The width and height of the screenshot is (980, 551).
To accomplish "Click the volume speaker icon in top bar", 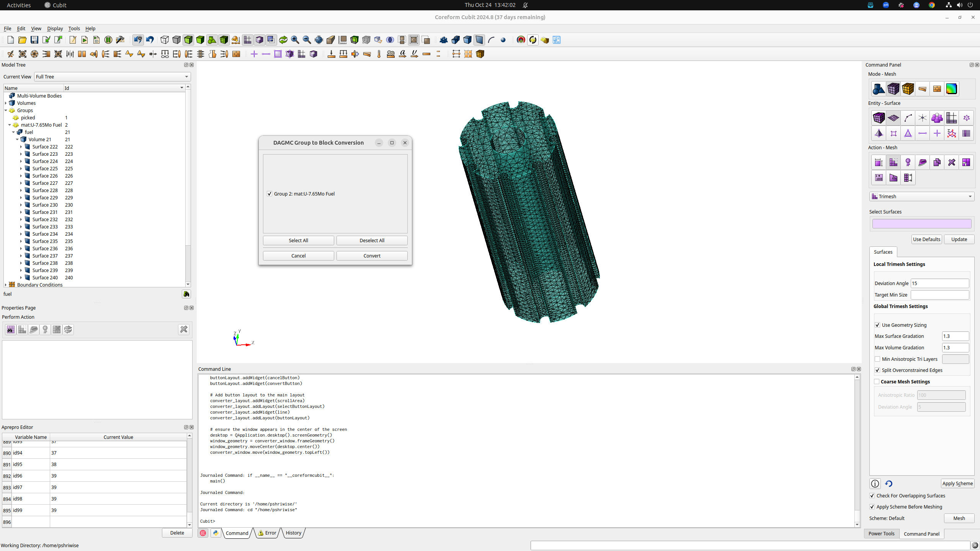I will 959,5.
